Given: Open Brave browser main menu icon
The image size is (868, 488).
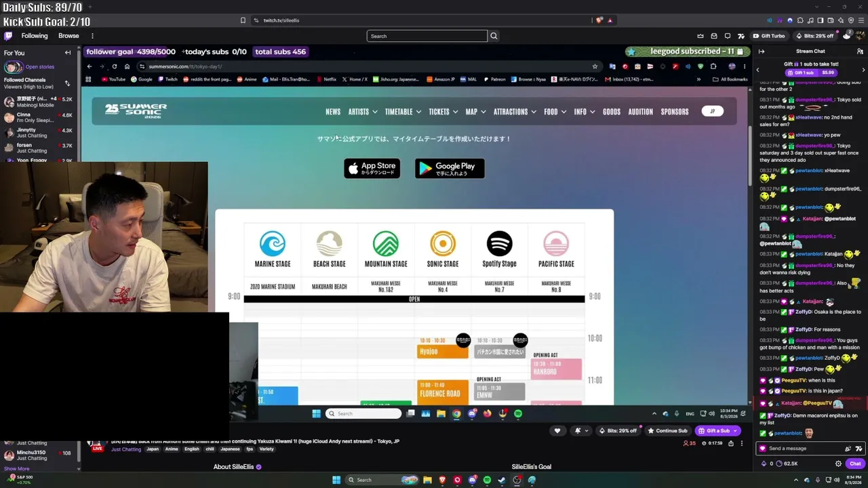Looking at the screenshot, I should click(x=861, y=20).
